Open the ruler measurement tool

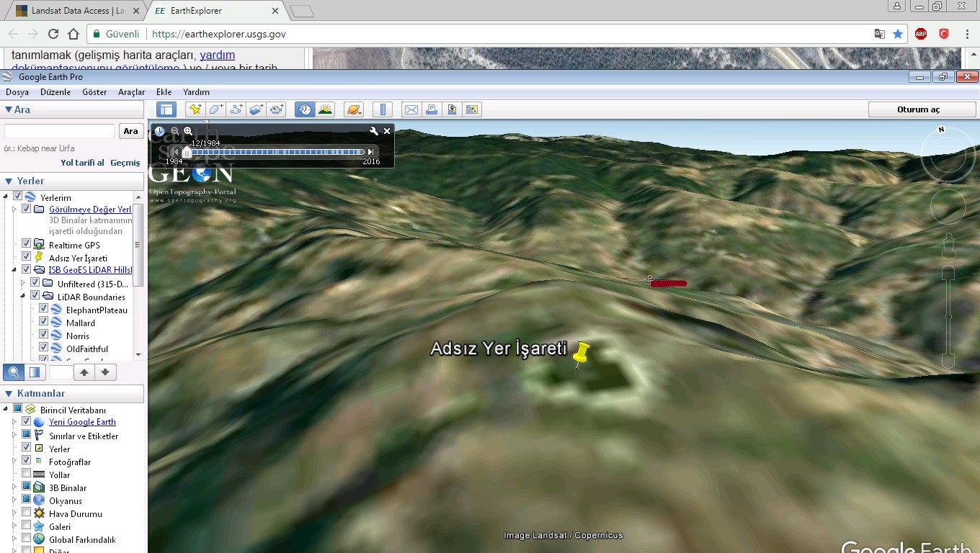[x=383, y=109]
